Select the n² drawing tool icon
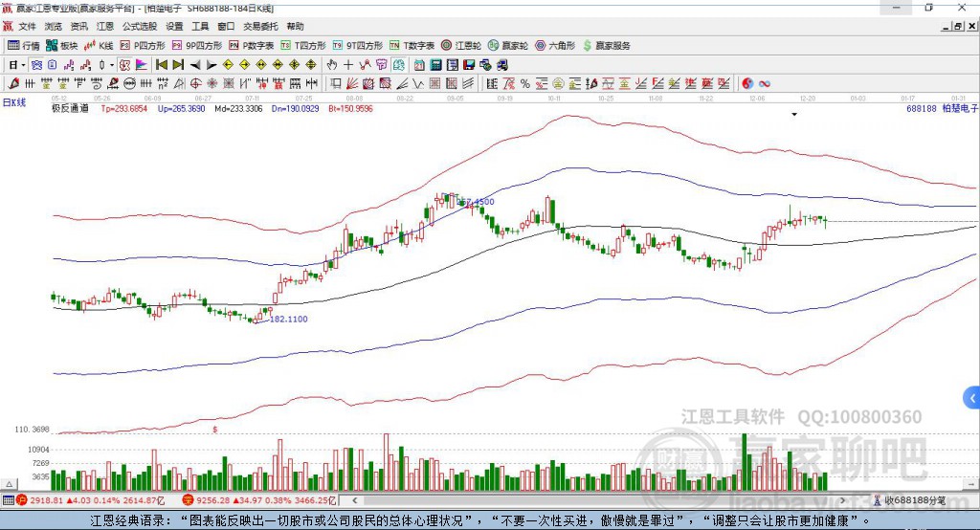 163,84
